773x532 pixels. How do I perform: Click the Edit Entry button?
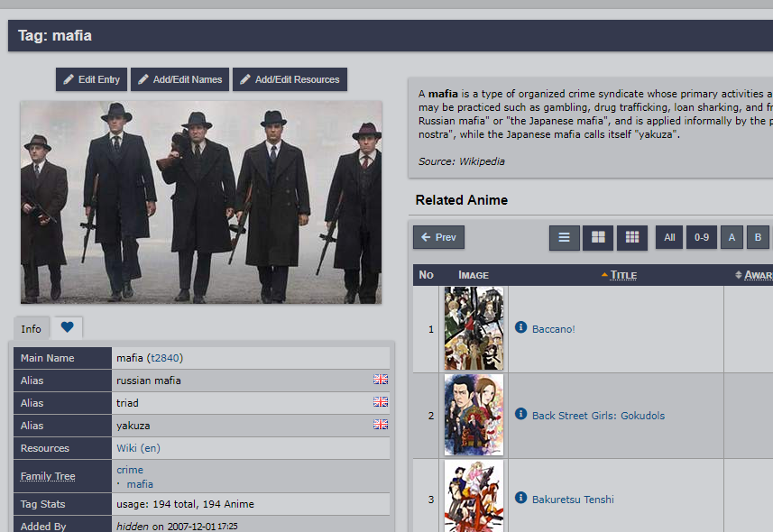click(x=91, y=79)
